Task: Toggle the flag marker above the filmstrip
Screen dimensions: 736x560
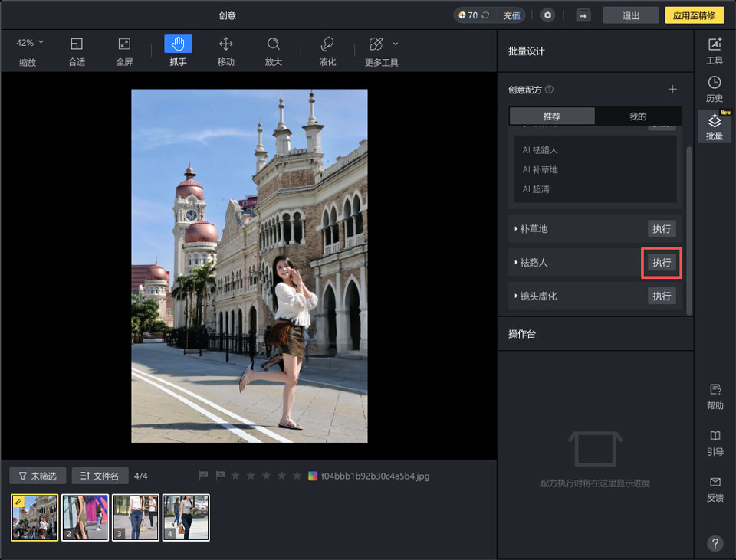Action: 203,476
